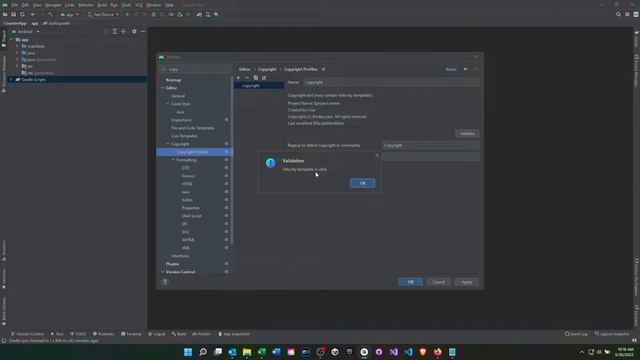Click the blue OK button in Settings footer

(411, 282)
